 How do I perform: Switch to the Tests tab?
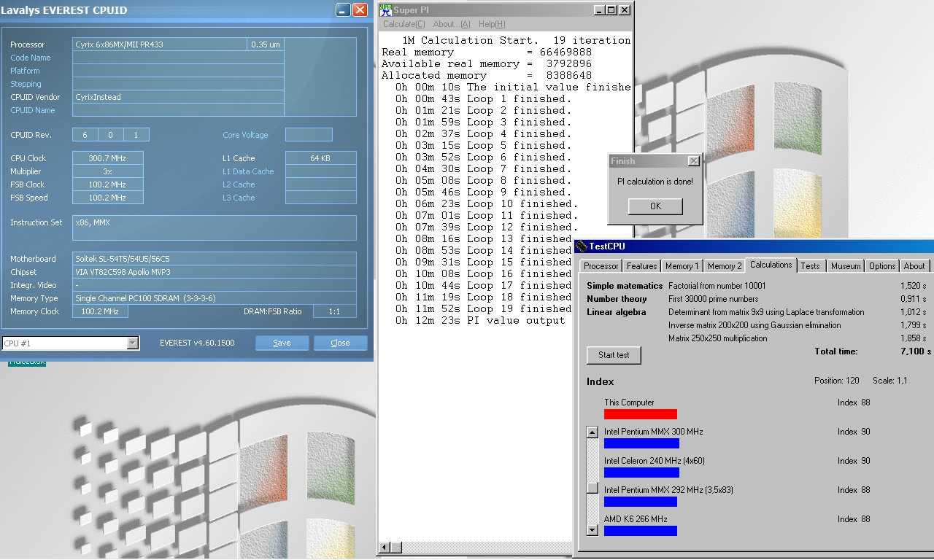point(810,266)
